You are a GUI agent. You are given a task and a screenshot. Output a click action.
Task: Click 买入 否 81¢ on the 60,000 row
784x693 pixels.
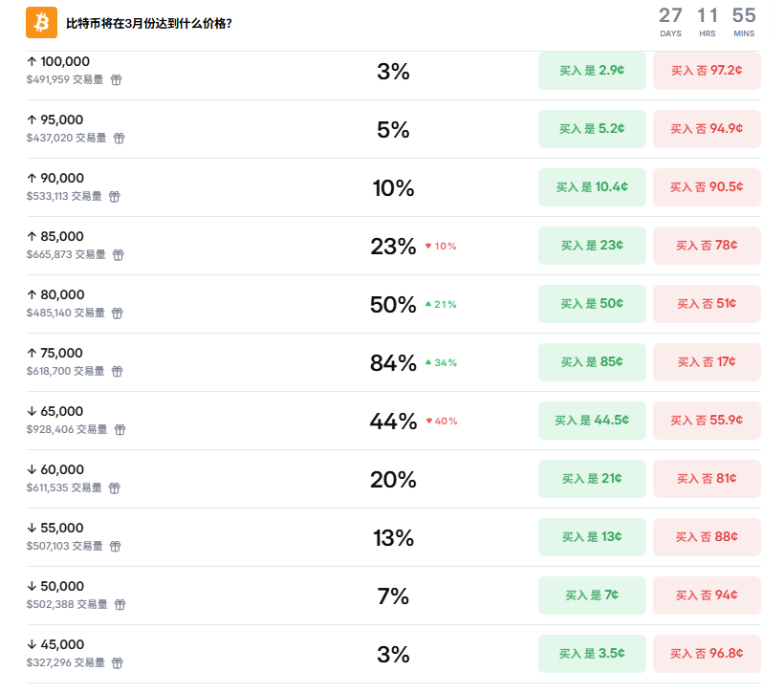point(707,479)
